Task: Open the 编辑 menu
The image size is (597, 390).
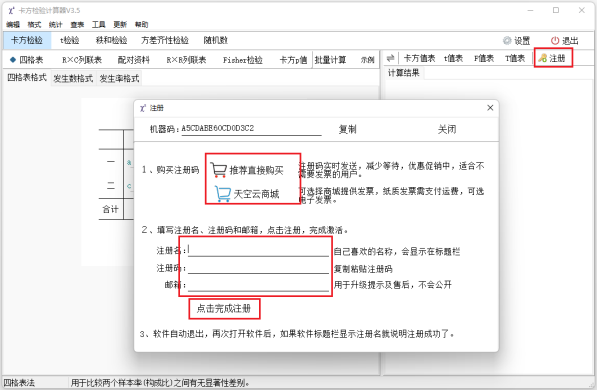Action: 13,25
